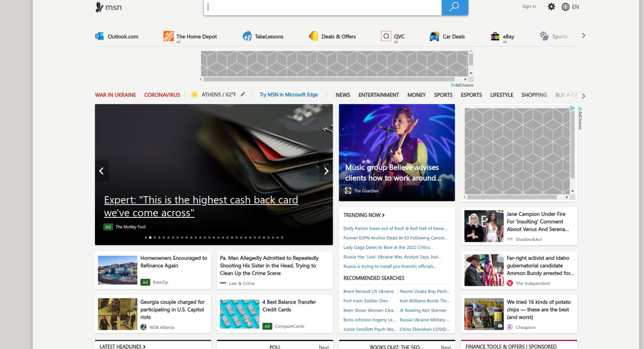Click the Car Deals car icon
The height and width of the screenshot is (349, 644).
[434, 36]
